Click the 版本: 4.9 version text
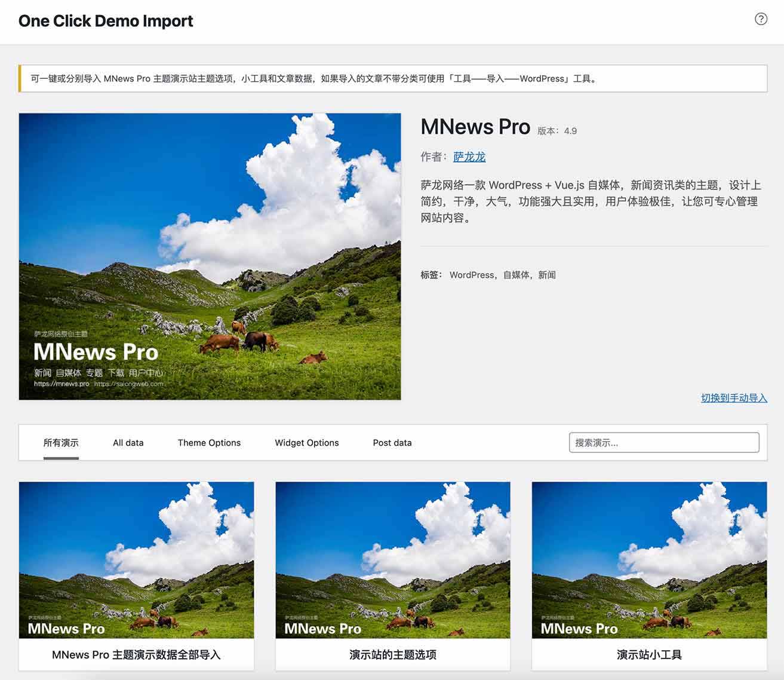 [x=557, y=131]
